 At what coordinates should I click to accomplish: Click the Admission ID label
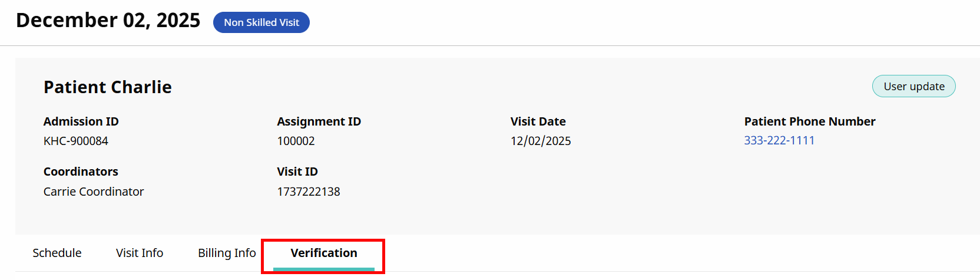pos(81,121)
